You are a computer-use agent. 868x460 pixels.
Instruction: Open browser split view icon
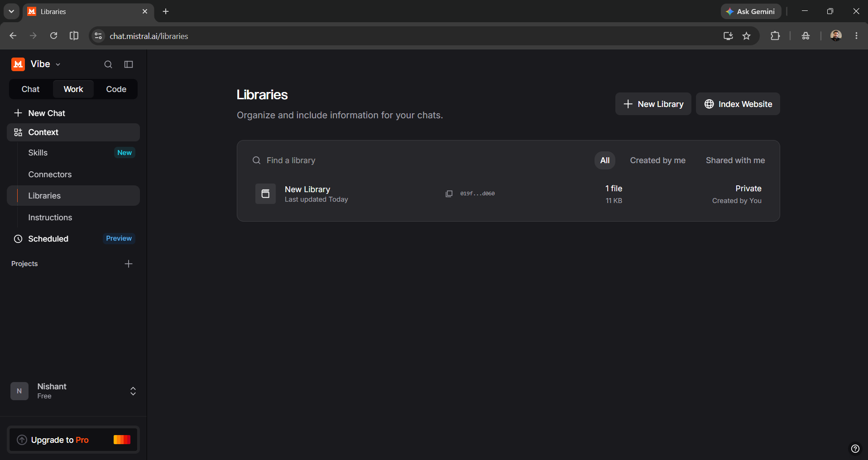[74, 36]
